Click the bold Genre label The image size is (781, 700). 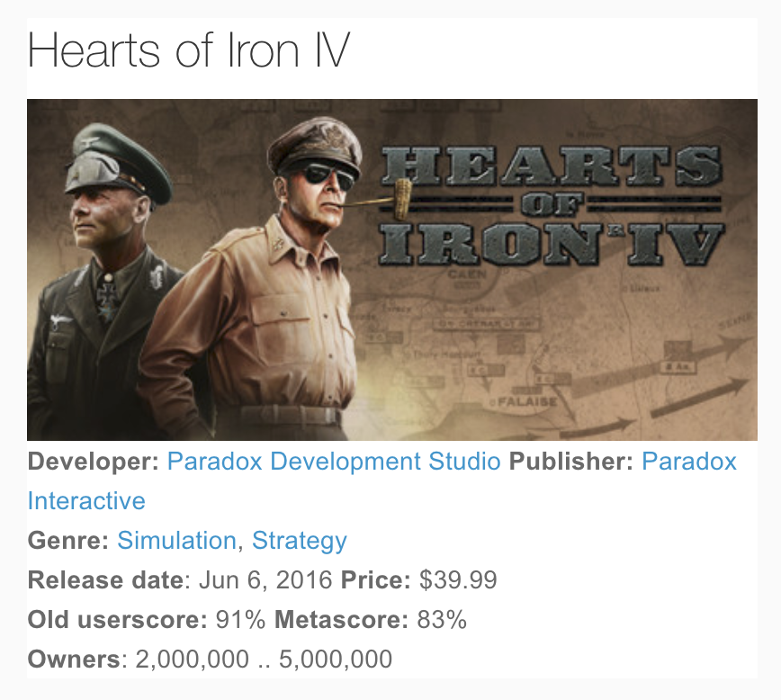click(68, 541)
